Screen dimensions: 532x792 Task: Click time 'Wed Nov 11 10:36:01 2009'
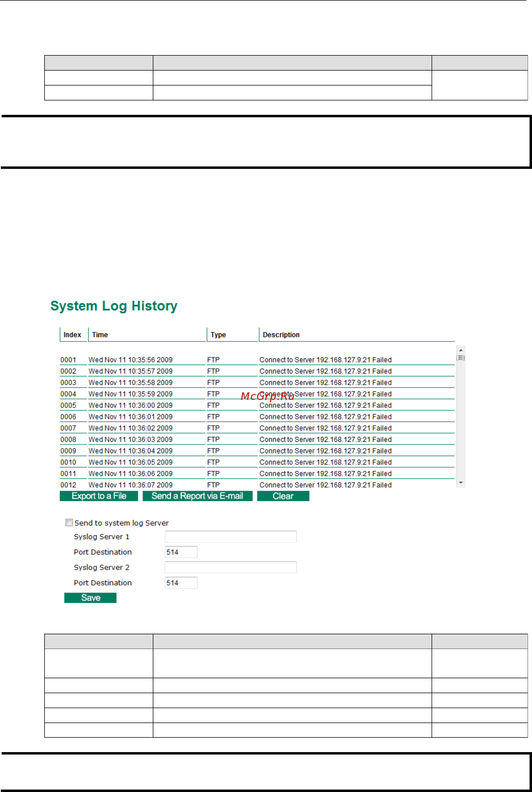[x=131, y=416]
